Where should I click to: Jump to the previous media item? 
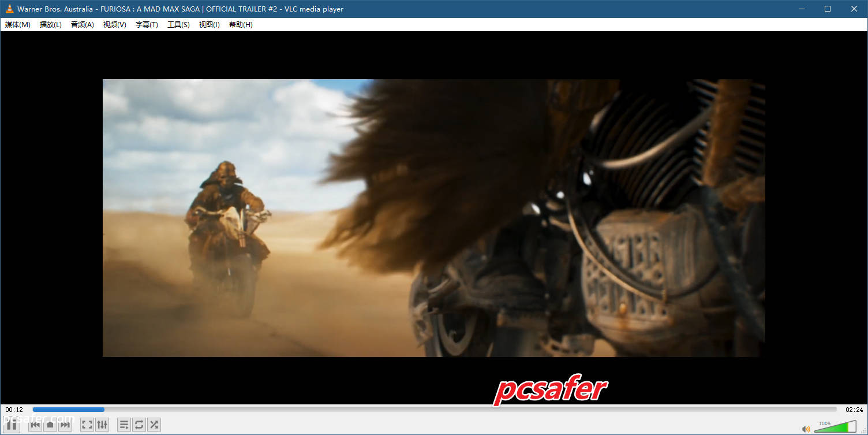[35, 425]
